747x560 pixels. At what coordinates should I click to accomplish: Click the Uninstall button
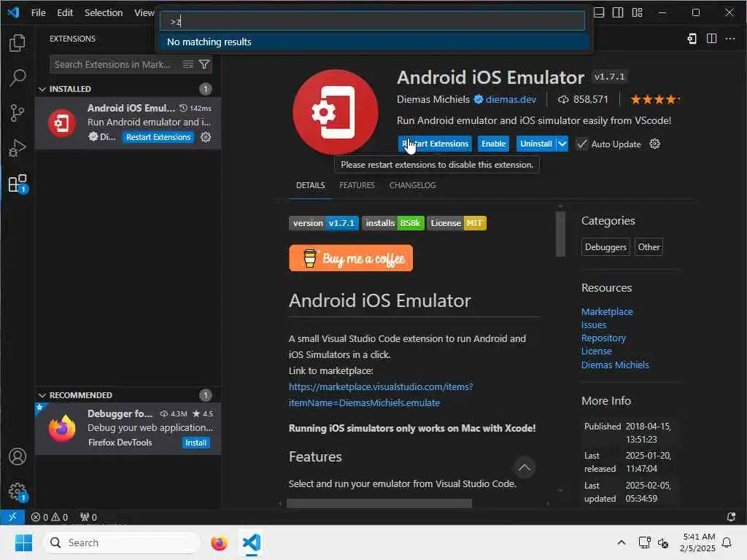536,144
